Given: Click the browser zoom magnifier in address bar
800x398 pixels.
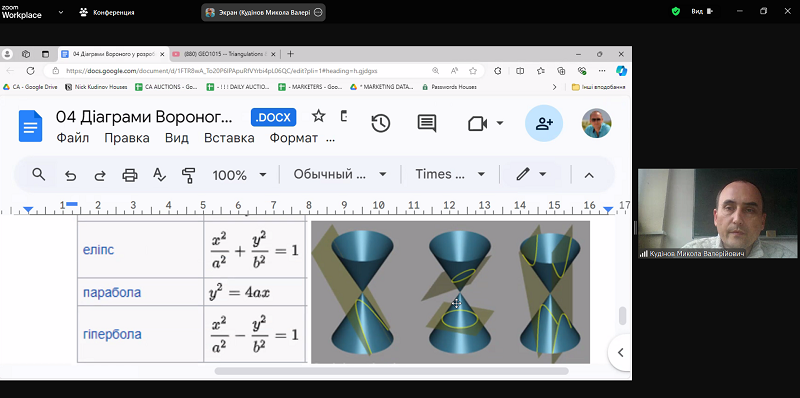Looking at the screenshot, I should pyautogui.click(x=435, y=70).
